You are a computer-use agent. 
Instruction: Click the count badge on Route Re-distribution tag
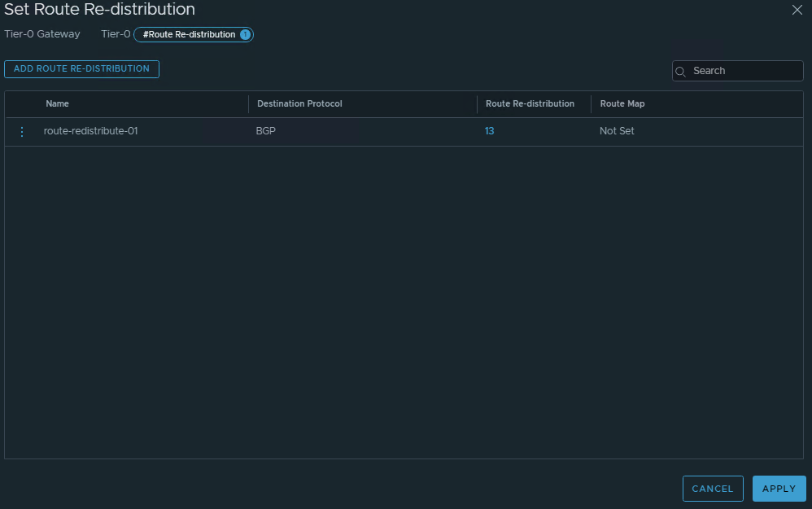click(x=245, y=34)
